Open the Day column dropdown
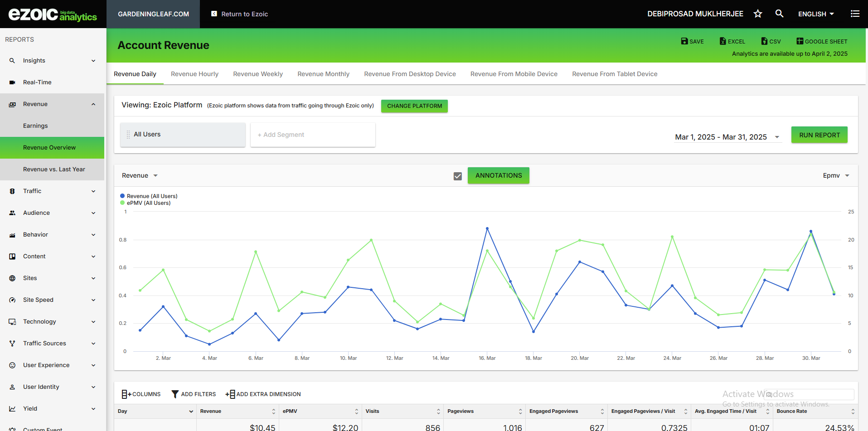Image resolution: width=868 pixels, height=431 pixels. pos(191,412)
